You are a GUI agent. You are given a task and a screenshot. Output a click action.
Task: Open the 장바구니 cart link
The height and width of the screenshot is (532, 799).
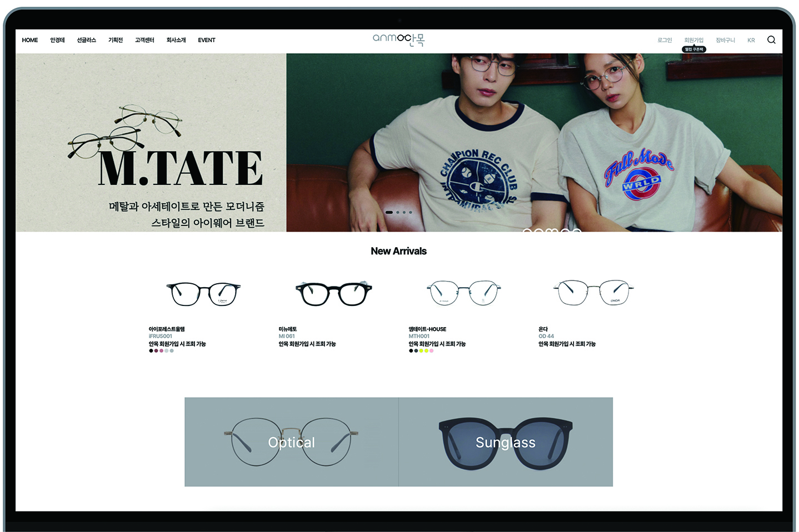point(725,40)
